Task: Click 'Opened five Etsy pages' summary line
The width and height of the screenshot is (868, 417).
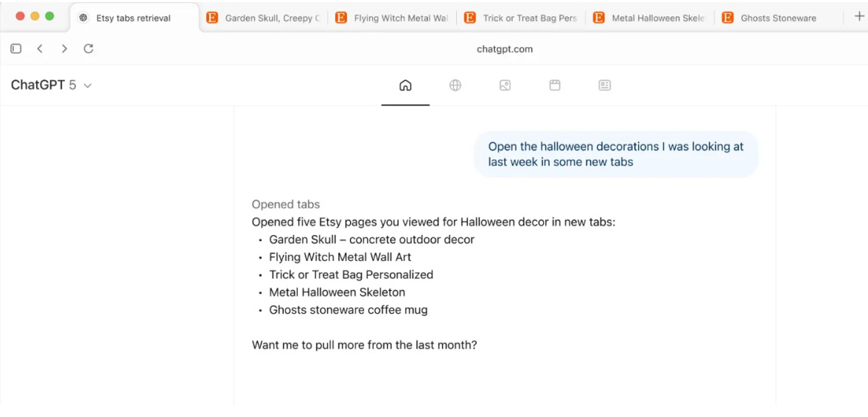Action: (x=433, y=222)
